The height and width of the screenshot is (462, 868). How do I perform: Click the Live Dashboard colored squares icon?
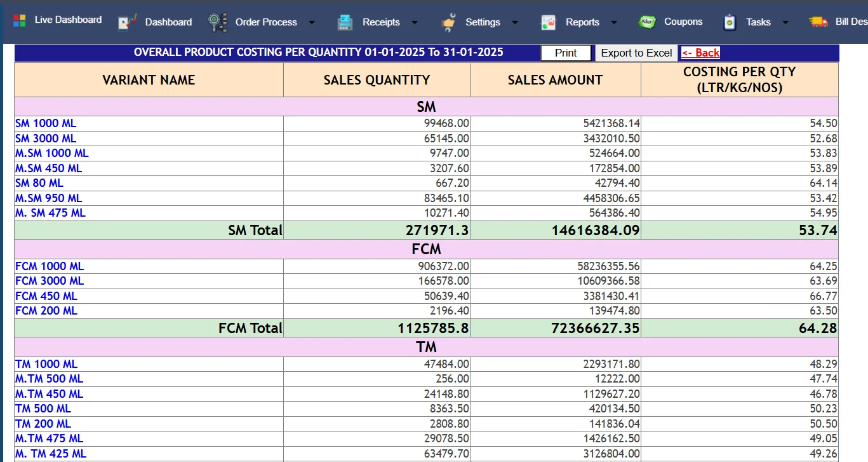click(19, 20)
